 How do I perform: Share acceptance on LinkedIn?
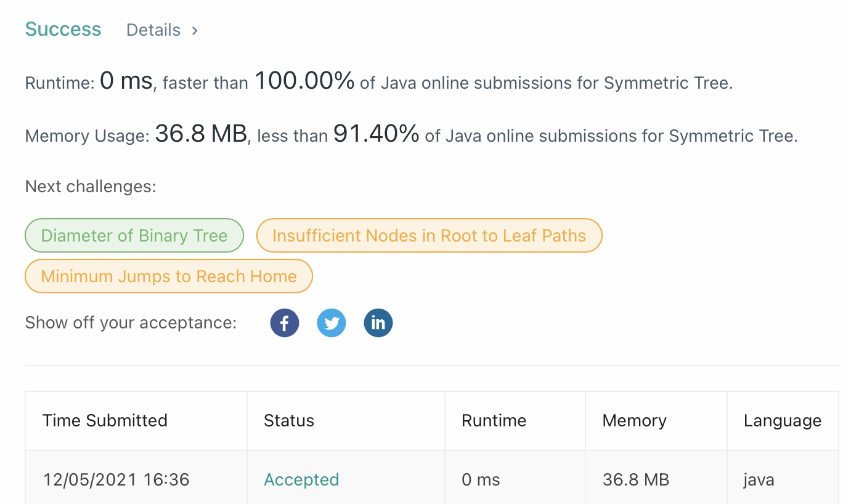(x=378, y=323)
